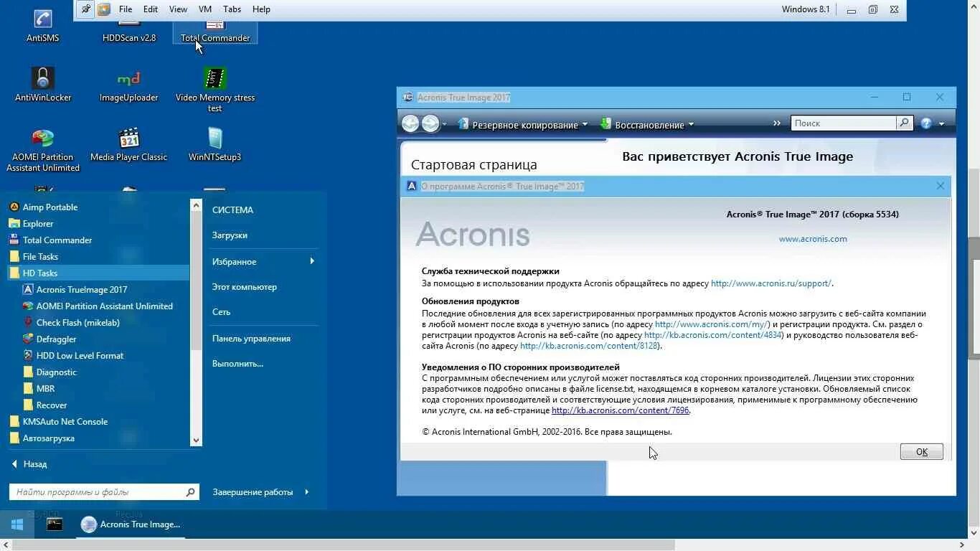The height and width of the screenshot is (551, 980).
Task: Select the AntiWinLocker desktop icon
Action: [43, 85]
